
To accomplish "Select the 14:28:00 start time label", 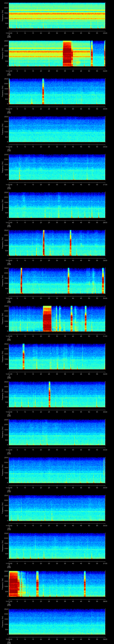I will 9,260.
